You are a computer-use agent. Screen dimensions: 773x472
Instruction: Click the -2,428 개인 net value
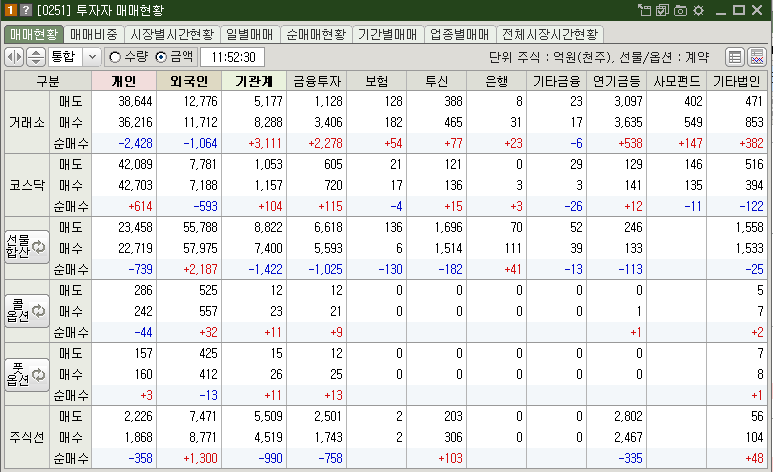click(x=136, y=144)
